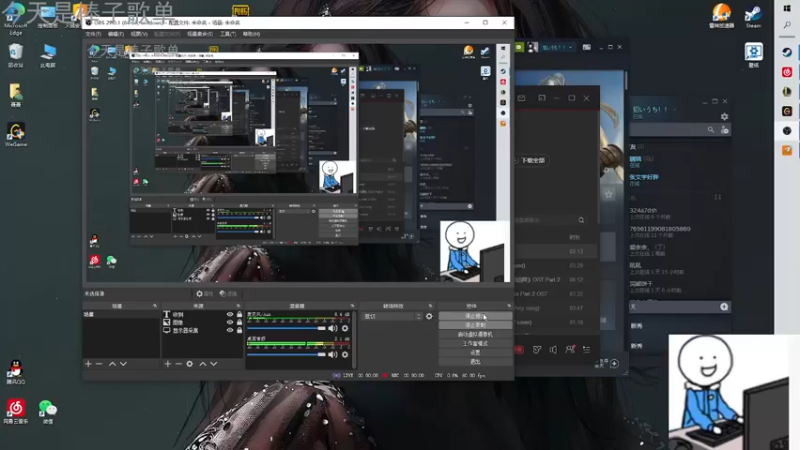
Task: Click the settings button in controls
Action: pos(475,353)
